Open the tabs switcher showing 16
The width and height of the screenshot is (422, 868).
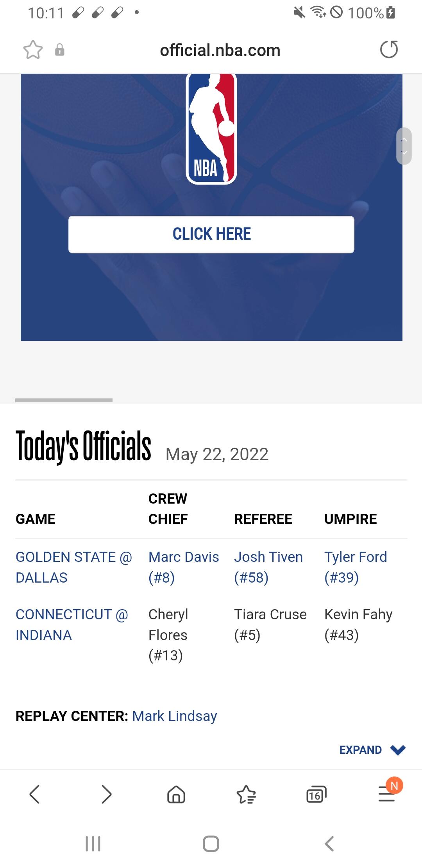[x=316, y=794]
